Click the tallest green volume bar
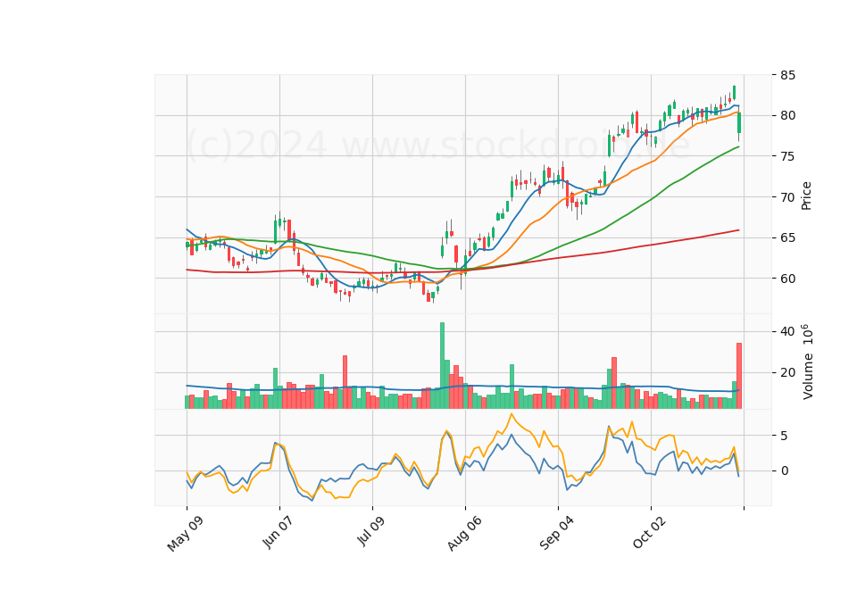857x616 pixels. pyautogui.click(x=442, y=365)
